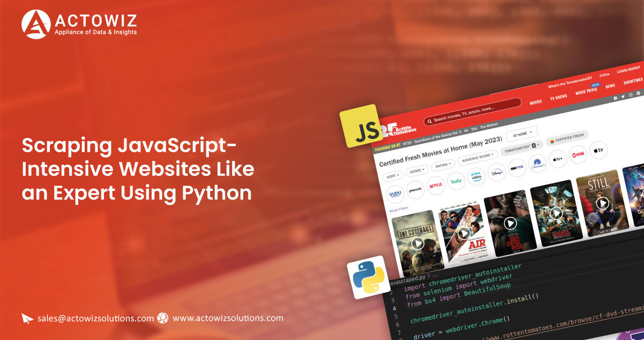644x340 pixels.
Task: Play the Still movie trailer
Action: click(603, 203)
